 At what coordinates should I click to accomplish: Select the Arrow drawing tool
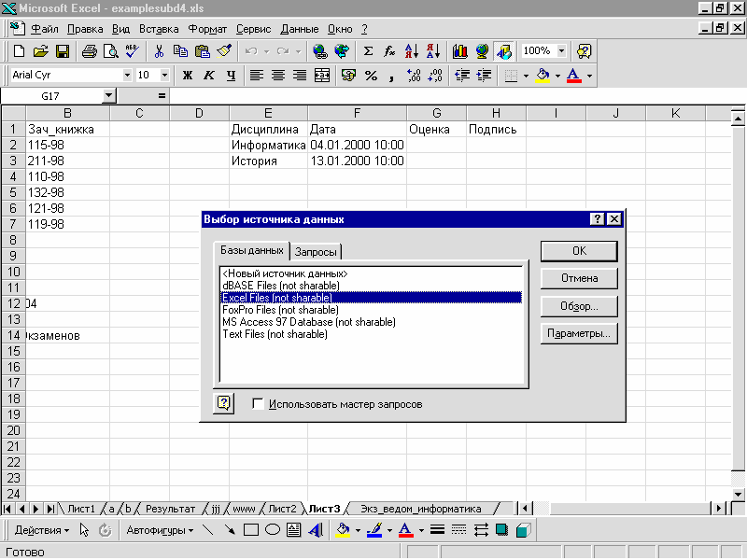click(x=229, y=530)
